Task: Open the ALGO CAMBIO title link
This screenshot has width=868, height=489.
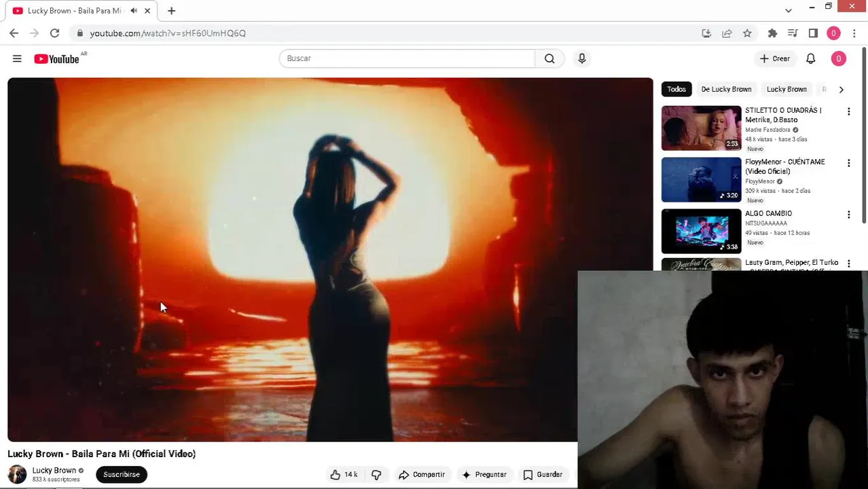Action: [x=768, y=213]
